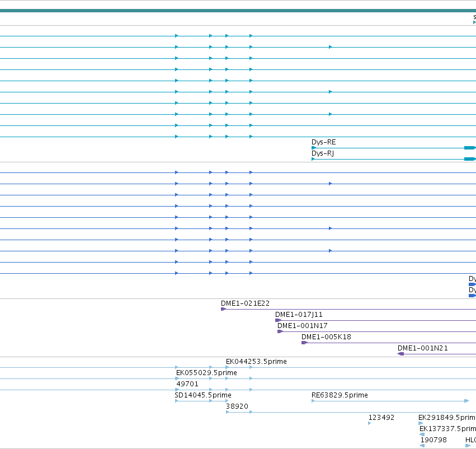Open the EK044253.5prime EST label
The width and height of the screenshot is (476, 449).
pos(256,362)
